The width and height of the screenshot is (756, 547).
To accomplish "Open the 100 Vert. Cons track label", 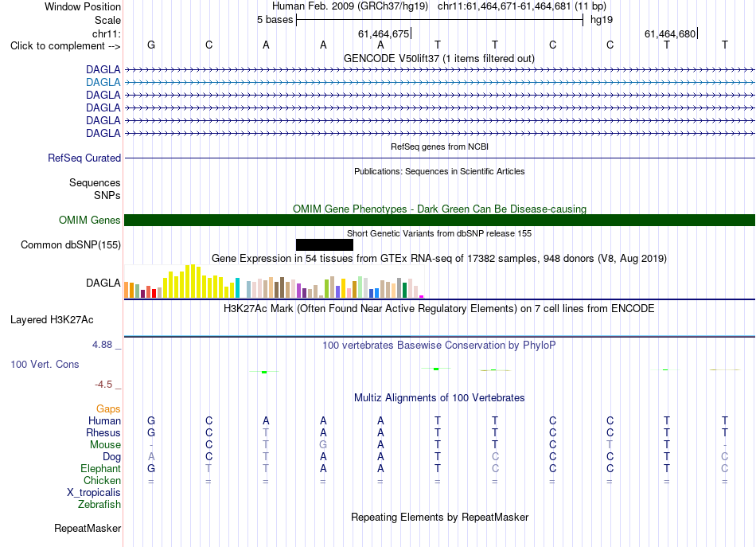I will (45, 365).
